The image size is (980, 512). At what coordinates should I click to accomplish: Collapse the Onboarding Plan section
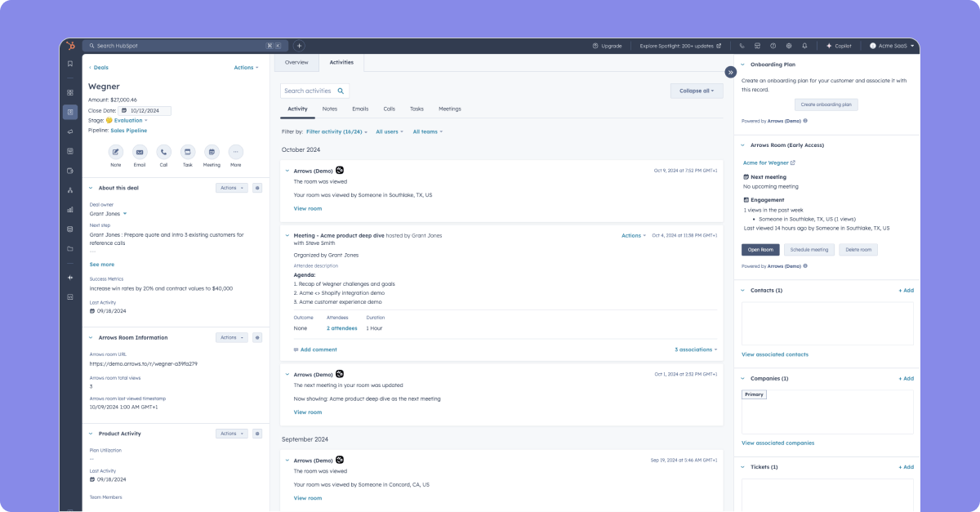[742, 65]
